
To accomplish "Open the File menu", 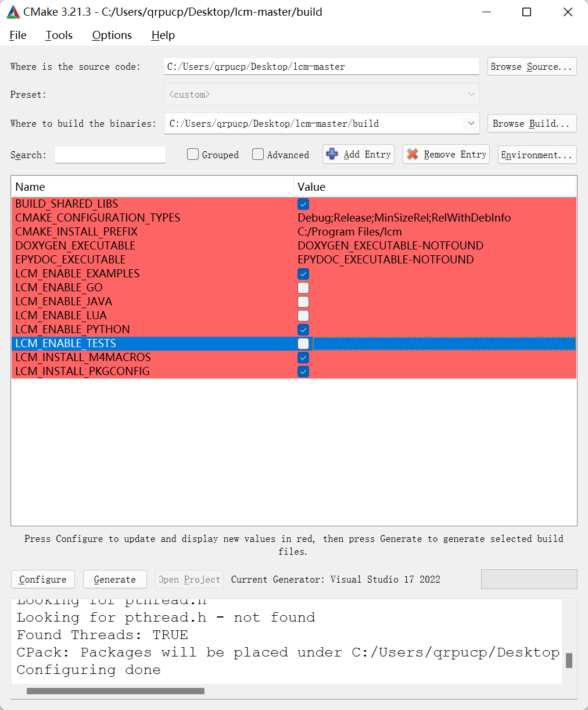I will pyautogui.click(x=18, y=35).
